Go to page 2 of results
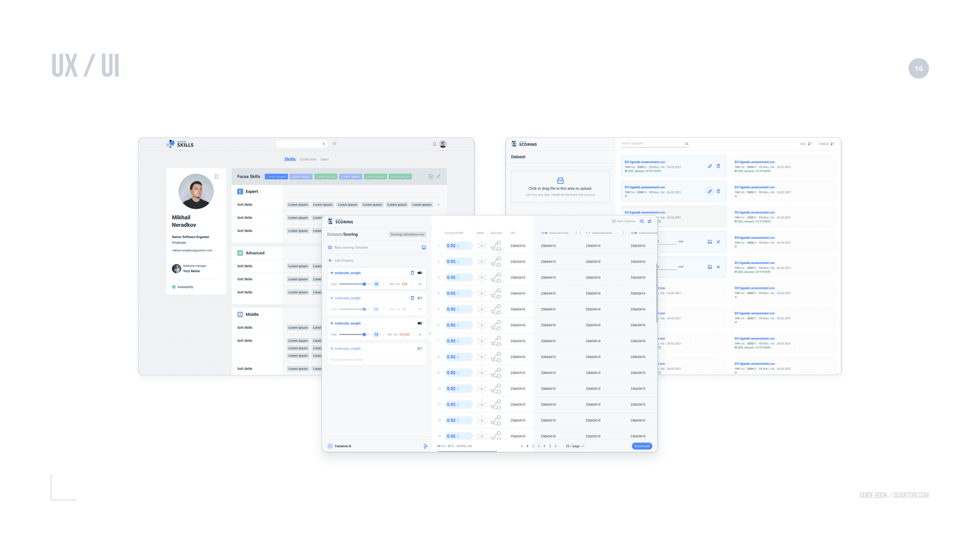 [x=533, y=446]
